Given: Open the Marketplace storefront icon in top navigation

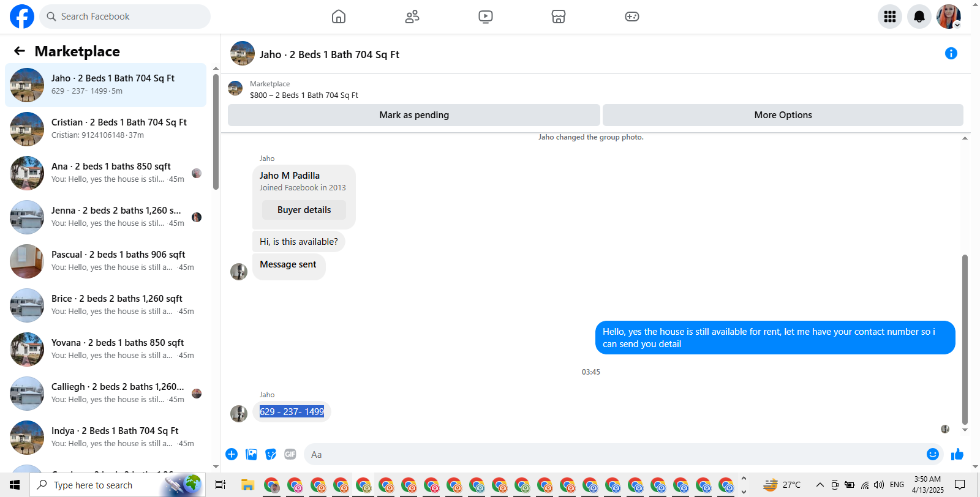Looking at the screenshot, I should [559, 17].
